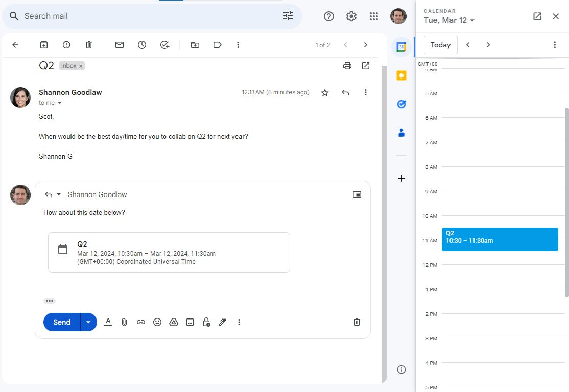Go to the next calendar day
Viewport: 569px width, 392px height.
click(488, 45)
